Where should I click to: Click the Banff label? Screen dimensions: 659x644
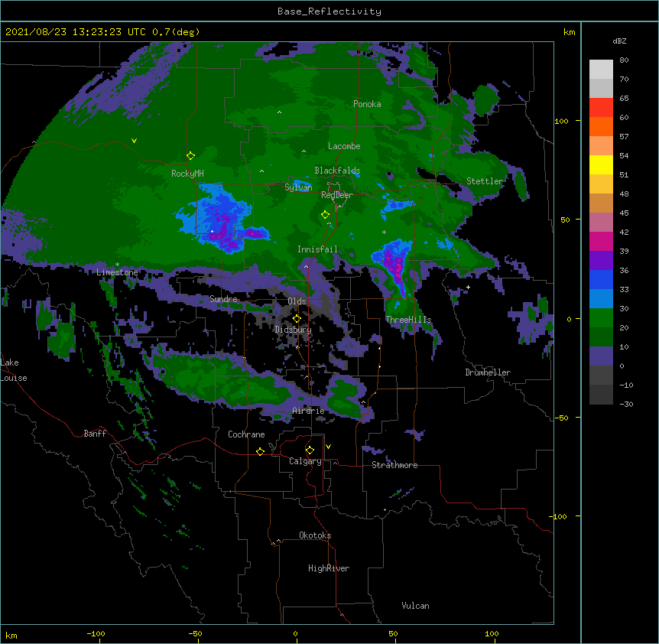pyautogui.click(x=95, y=434)
